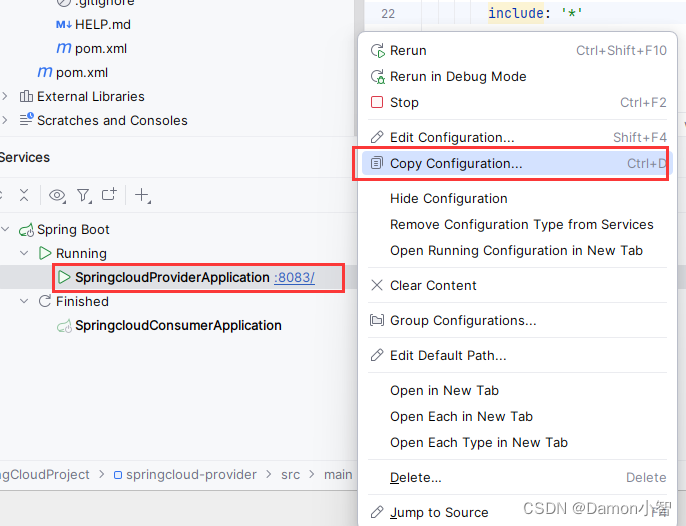This screenshot has height=526, width=686.
Task: Click the Rerun icon in context menu
Action: (377, 51)
